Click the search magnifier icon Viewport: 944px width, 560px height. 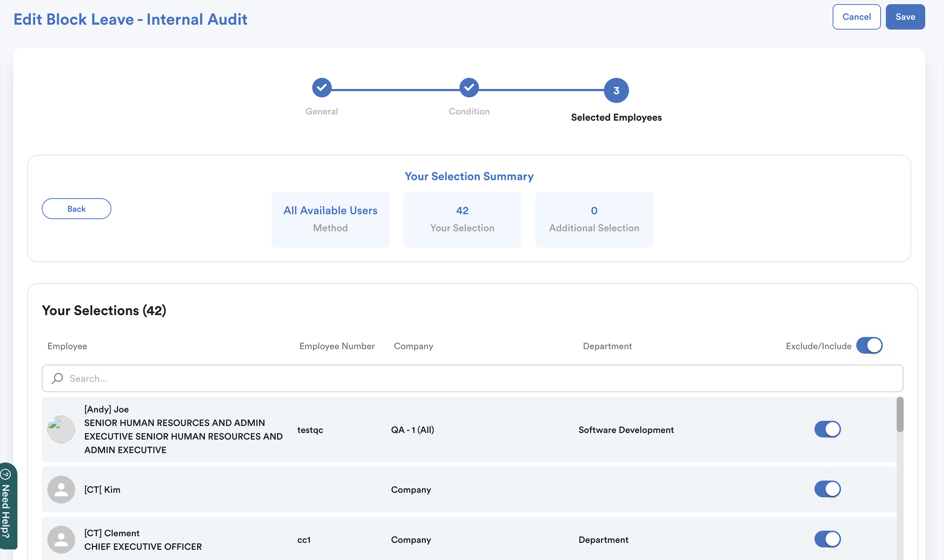click(57, 378)
